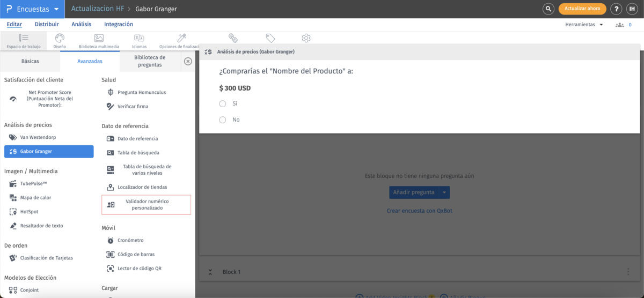Image resolution: width=644 pixels, height=298 pixels.
Task: Select the No radio option
Action: [x=223, y=120]
